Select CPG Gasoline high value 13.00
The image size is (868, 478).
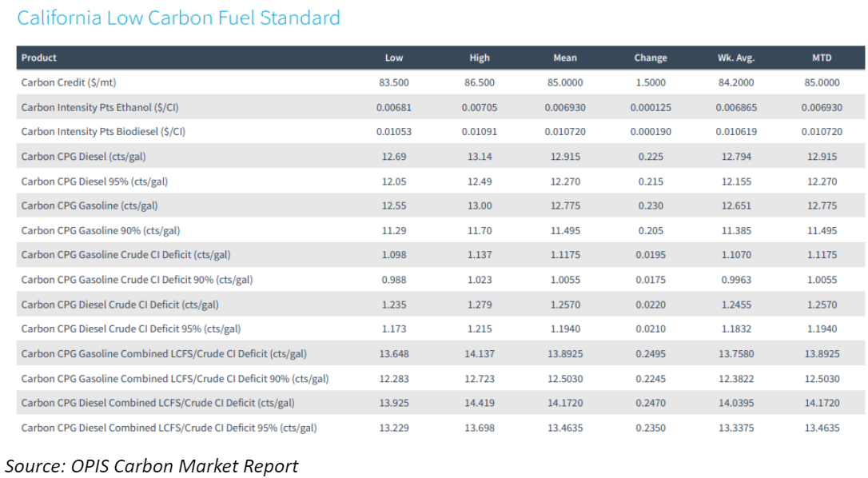480,206
